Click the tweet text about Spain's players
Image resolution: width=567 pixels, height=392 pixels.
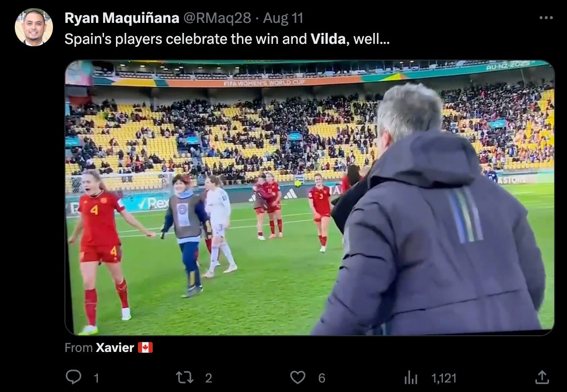point(227,39)
